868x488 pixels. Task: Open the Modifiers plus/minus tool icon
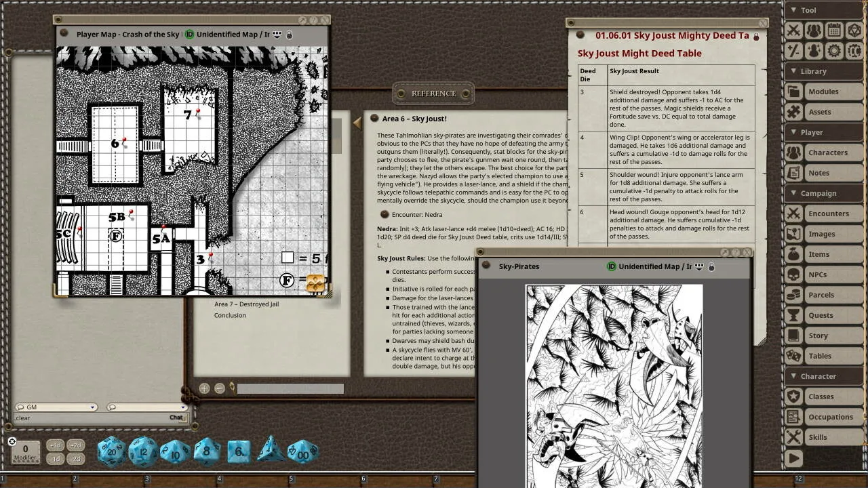(793, 51)
